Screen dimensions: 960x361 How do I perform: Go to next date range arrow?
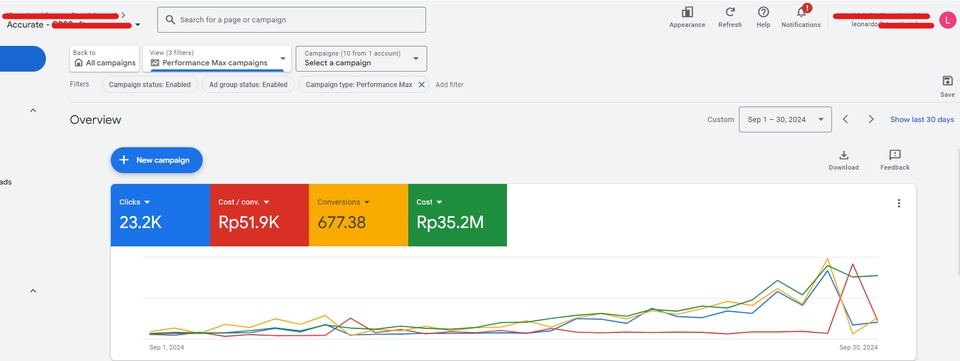click(x=871, y=119)
